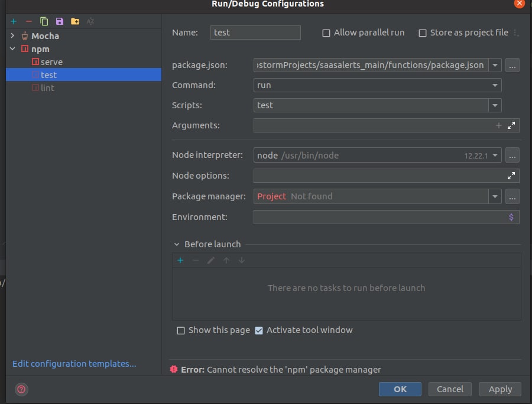Click the Save Configuration icon
This screenshot has width=532, height=404.
click(x=60, y=21)
